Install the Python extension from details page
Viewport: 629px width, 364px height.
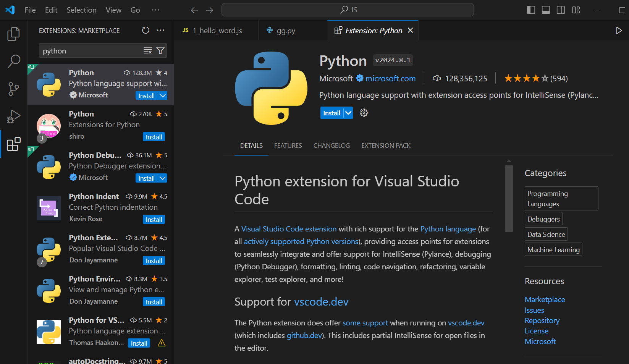pyautogui.click(x=332, y=113)
